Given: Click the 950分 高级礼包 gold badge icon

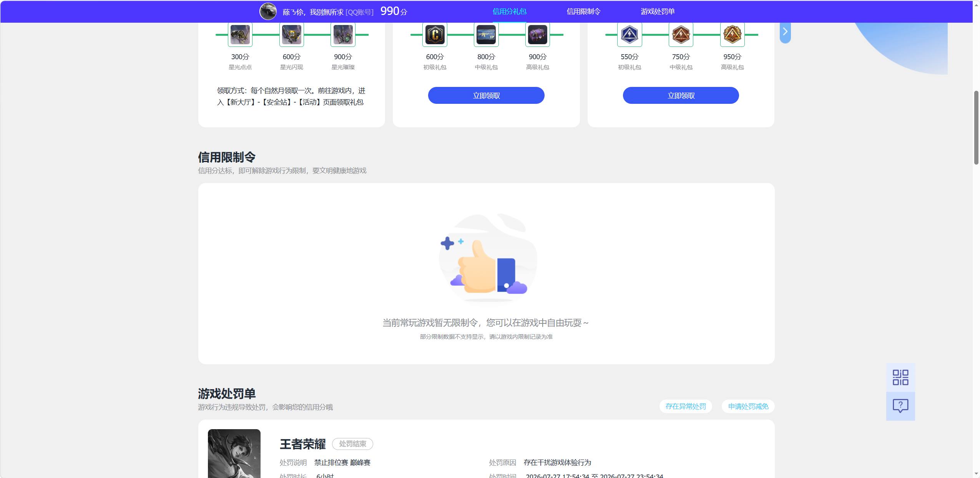Looking at the screenshot, I should (732, 35).
